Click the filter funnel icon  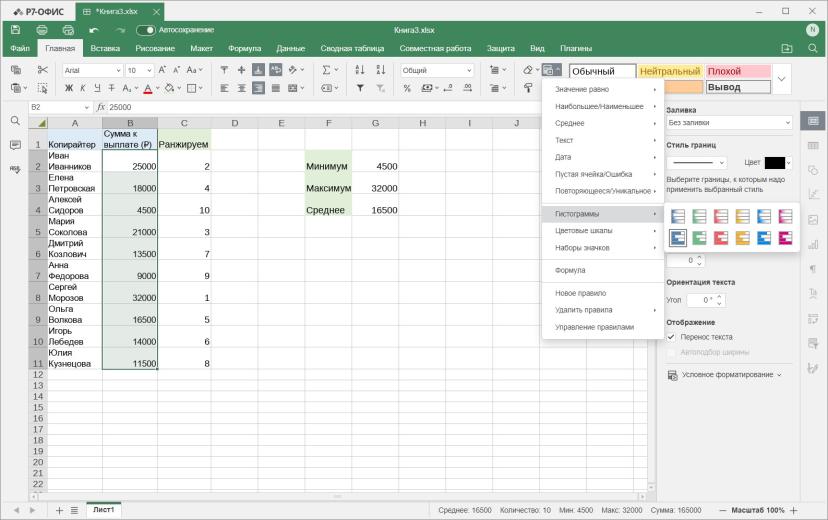tap(360, 88)
